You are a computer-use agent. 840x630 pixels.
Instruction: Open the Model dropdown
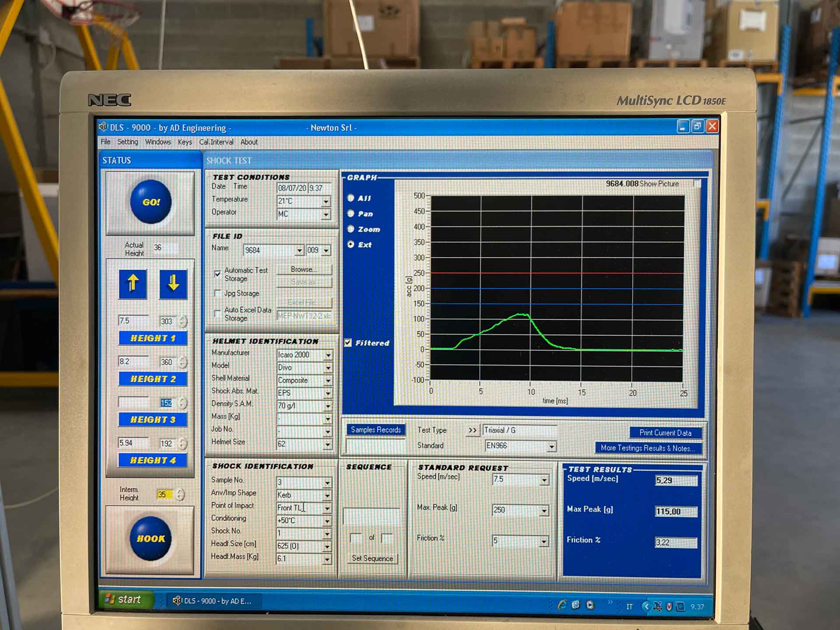pyautogui.click(x=328, y=368)
